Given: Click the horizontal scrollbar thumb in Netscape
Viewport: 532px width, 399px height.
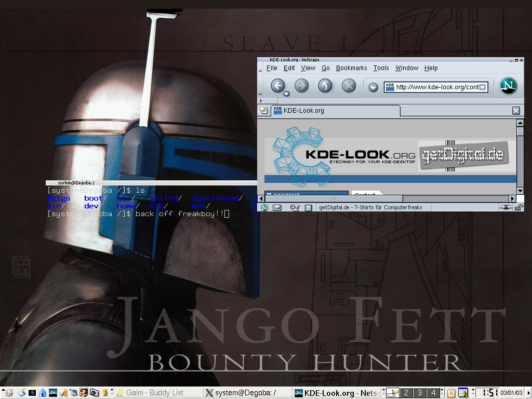Looking at the screenshot, I should point(334,198).
